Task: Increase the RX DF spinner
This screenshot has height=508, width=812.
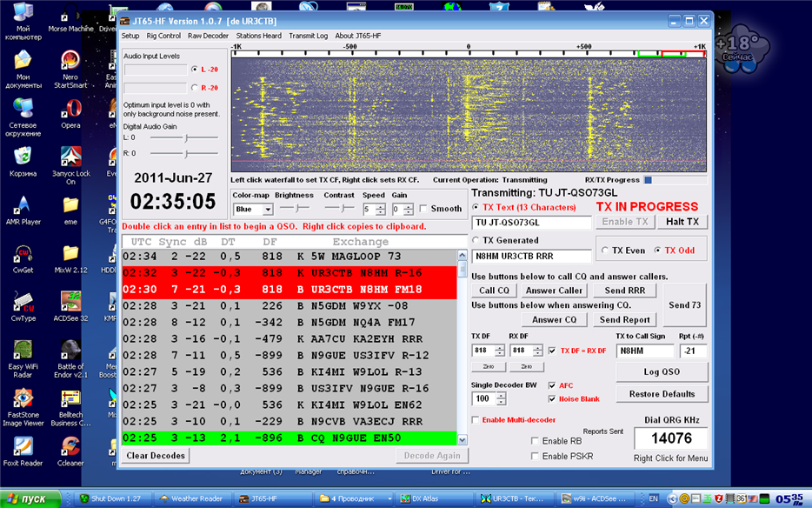Action: (538, 347)
